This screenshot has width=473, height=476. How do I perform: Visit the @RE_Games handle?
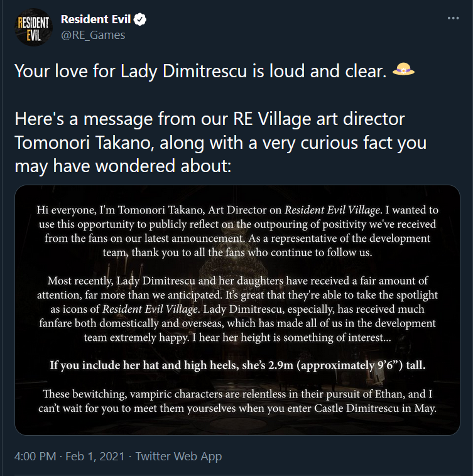pos(93,35)
